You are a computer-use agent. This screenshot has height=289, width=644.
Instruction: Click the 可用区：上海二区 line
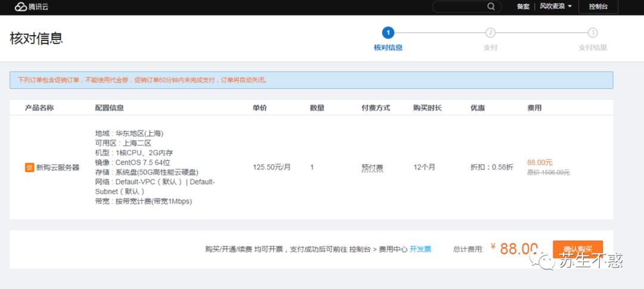(123, 143)
